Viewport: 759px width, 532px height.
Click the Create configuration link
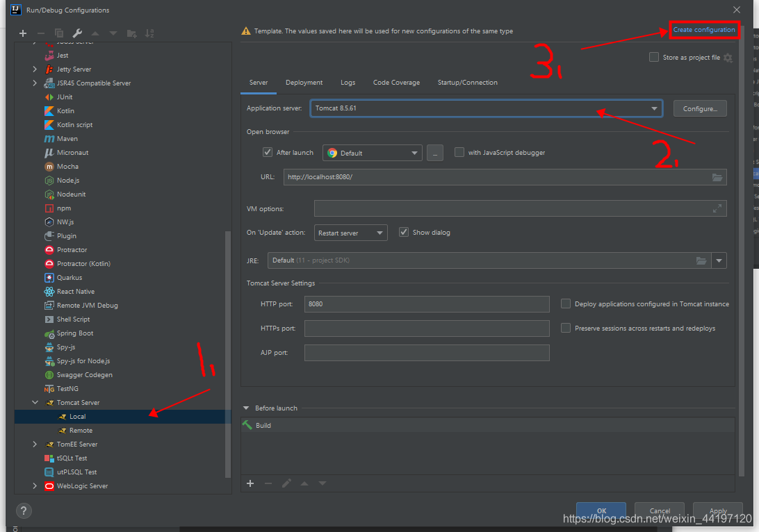pyautogui.click(x=703, y=30)
